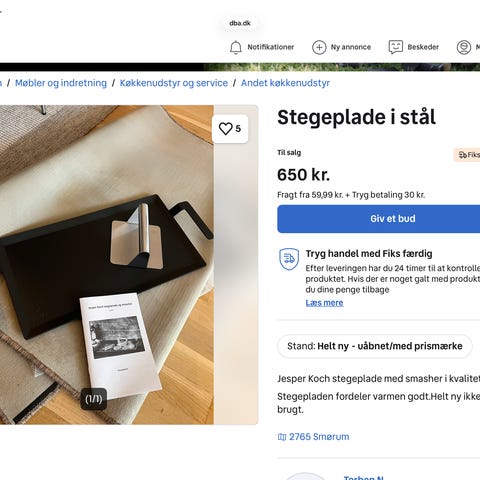Click the dba.dk address bar
The width and height of the screenshot is (480, 480).
240,23
